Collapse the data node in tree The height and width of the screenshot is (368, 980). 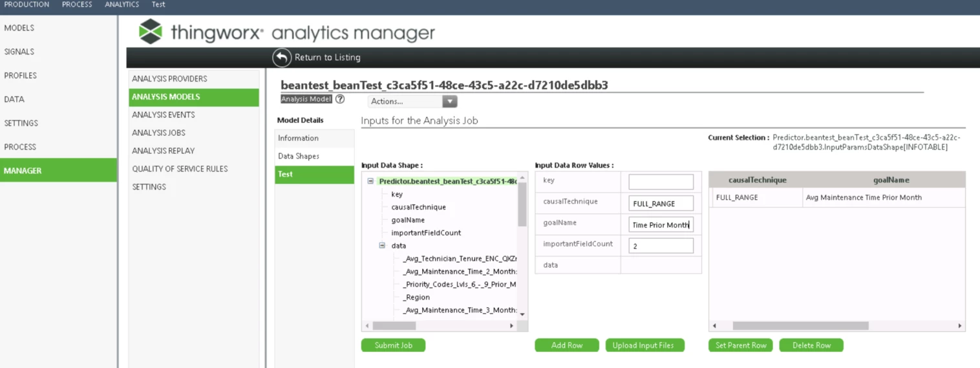[382, 246]
